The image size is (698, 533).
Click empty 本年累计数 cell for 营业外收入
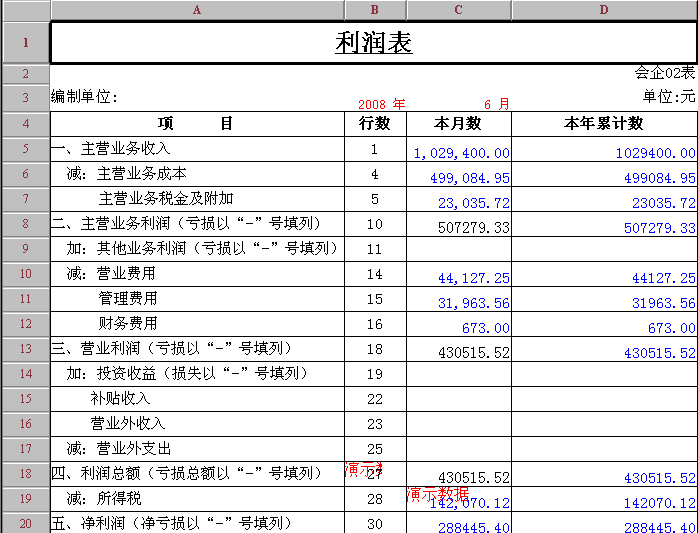click(x=605, y=423)
